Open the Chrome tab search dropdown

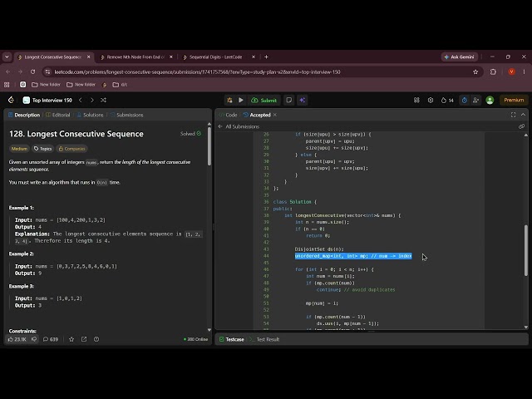7,57
